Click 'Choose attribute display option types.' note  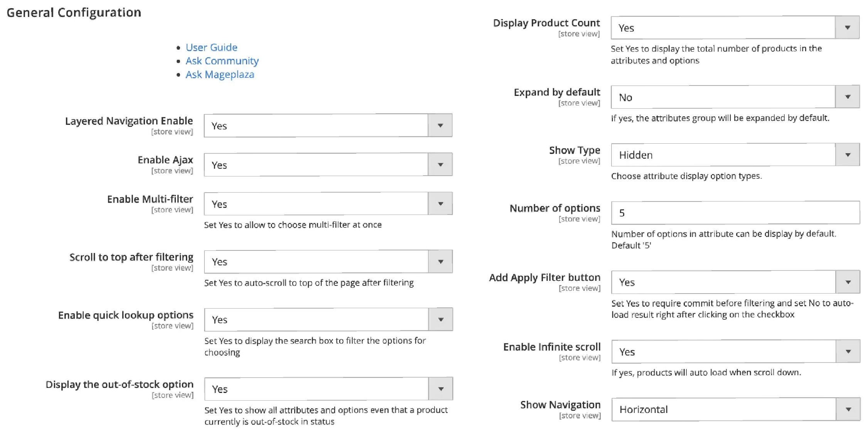click(x=686, y=176)
